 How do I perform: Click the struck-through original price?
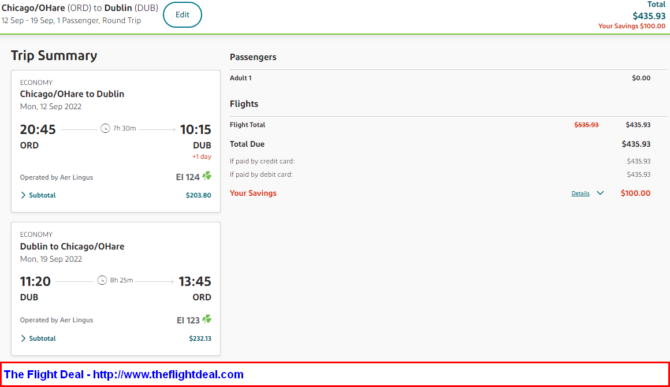(x=586, y=125)
